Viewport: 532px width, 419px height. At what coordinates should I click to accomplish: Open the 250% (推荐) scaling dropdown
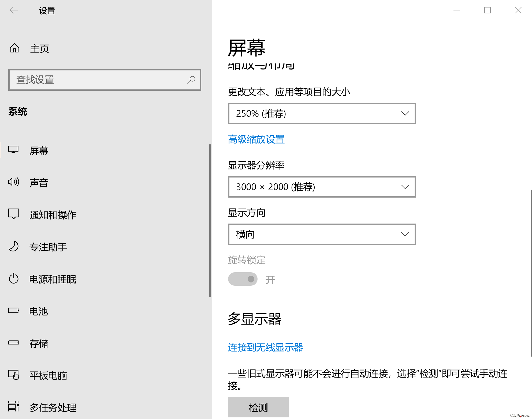click(322, 114)
